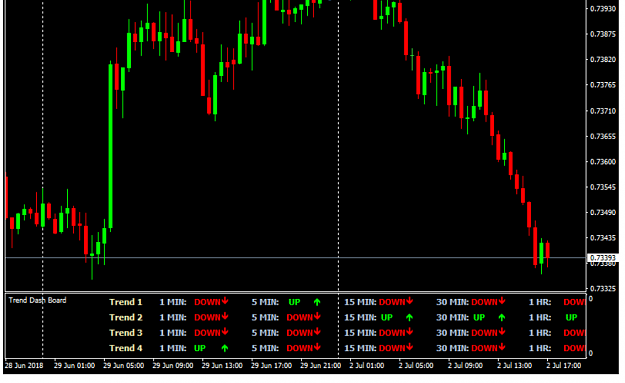The height and width of the screenshot is (383, 625).
Task: Click the '2 Jul 13:00' time axis label
Action: tap(514, 365)
